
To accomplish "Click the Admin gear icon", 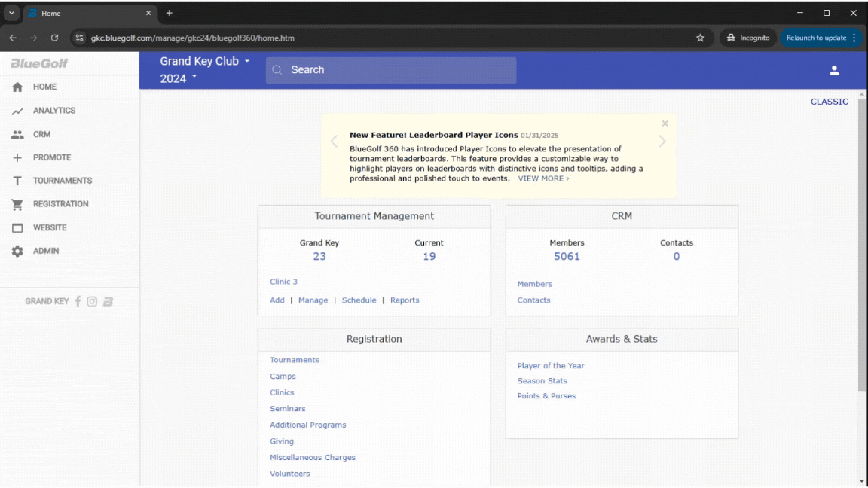I will point(17,252).
